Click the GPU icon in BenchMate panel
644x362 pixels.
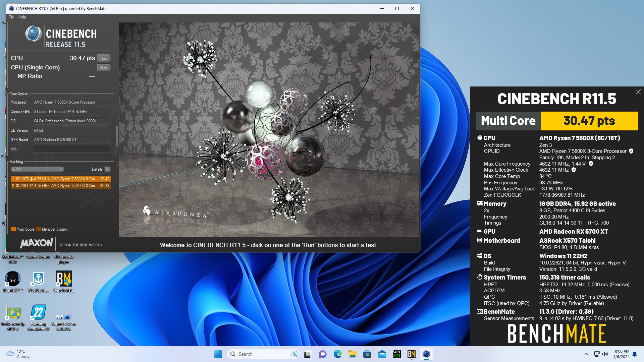pyautogui.click(x=480, y=231)
